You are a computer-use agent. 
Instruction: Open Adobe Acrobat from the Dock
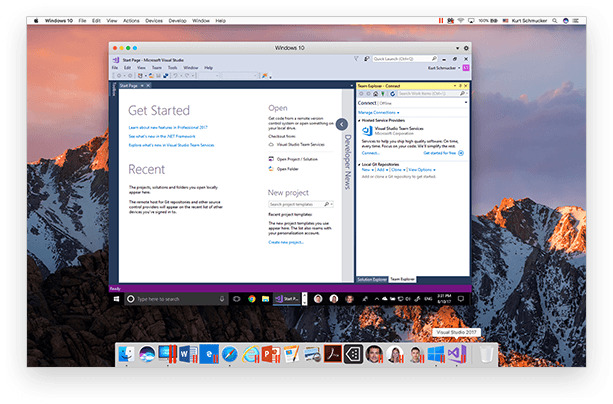tap(332, 354)
